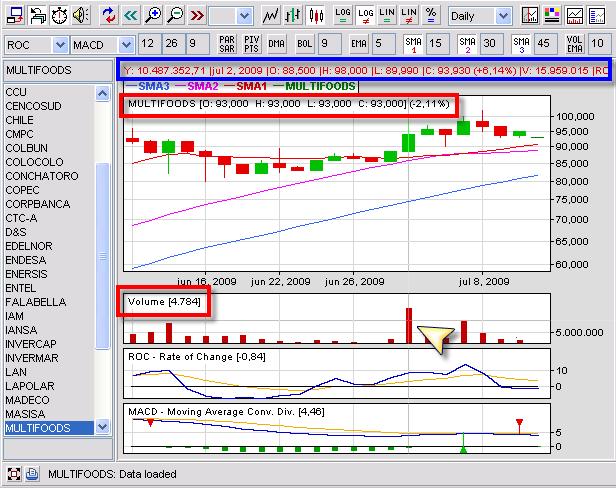The image size is (616, 488).
Task: Toggle the LOG not-equal scale button
Action: tap(365, 15)
